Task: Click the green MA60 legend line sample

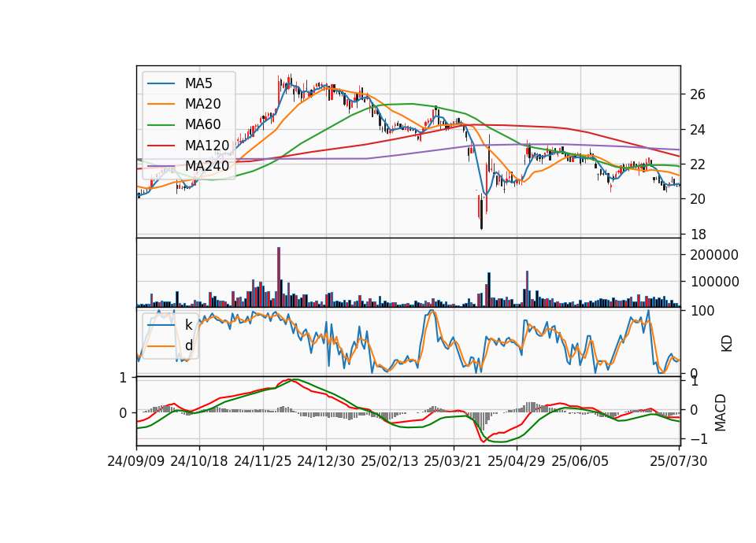Action: tap(161, 124)
